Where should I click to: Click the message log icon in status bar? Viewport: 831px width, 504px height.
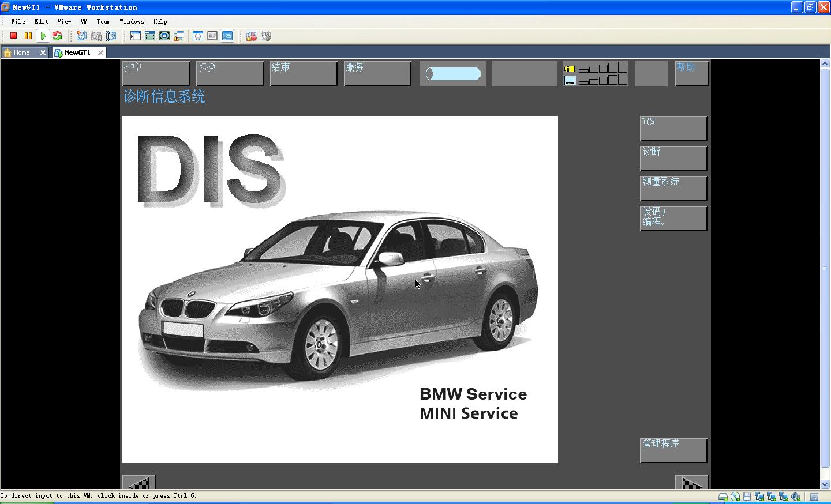tap(814, 497)
